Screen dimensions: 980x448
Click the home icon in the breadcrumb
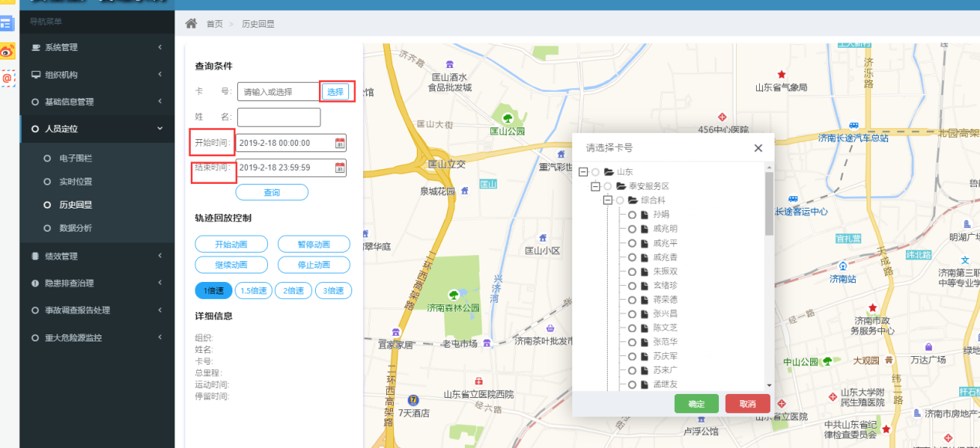click(x=191, y=23)
